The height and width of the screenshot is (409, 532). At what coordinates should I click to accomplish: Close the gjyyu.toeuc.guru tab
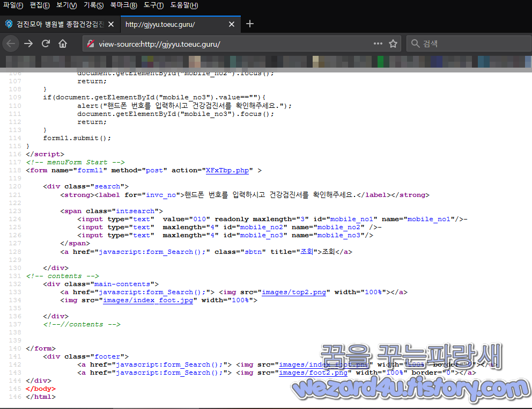pos(231,25)
